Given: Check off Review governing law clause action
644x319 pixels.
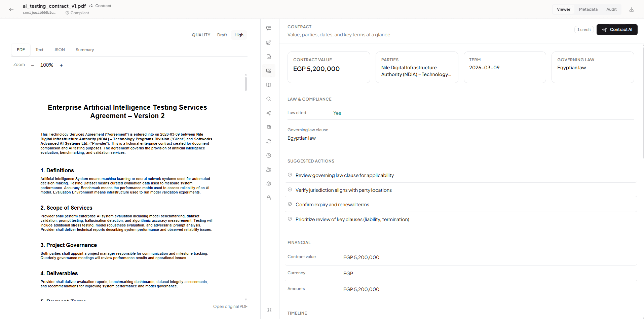Looking at the screenshot, I should [290, 175].
